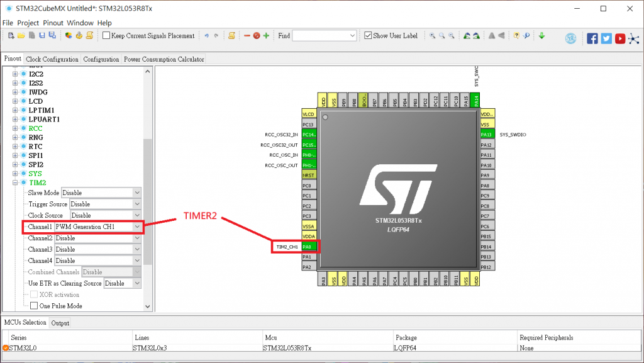
Task: Click pin PA14 on the chip
Action: (475, 100)
